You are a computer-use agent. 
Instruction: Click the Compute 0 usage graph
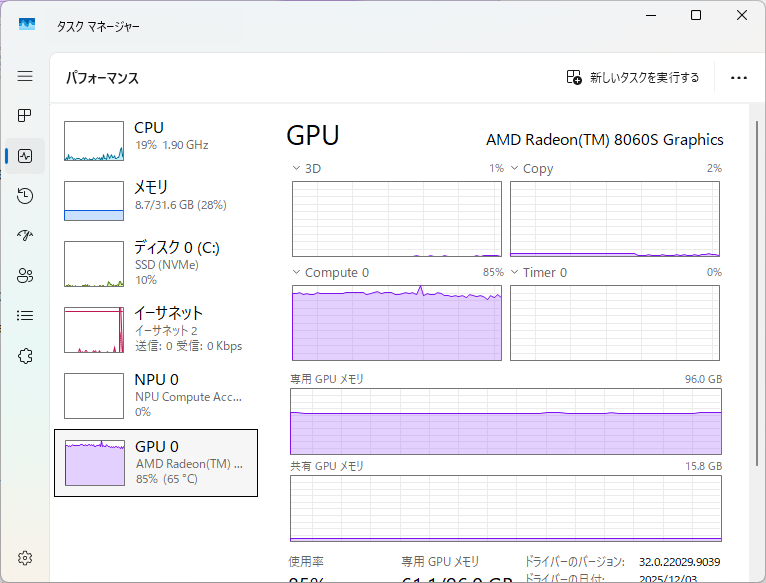click(397, 323)
